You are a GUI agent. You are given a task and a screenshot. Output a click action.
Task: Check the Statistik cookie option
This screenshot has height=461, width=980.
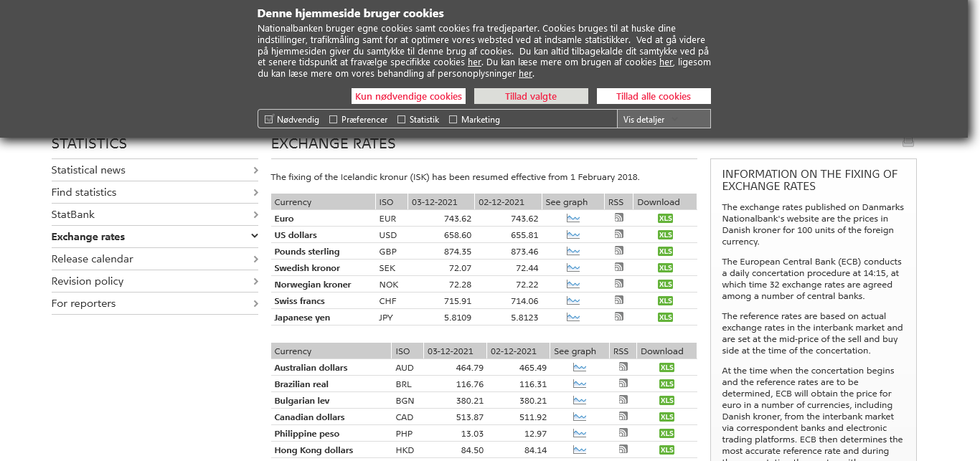pos(401,120)
